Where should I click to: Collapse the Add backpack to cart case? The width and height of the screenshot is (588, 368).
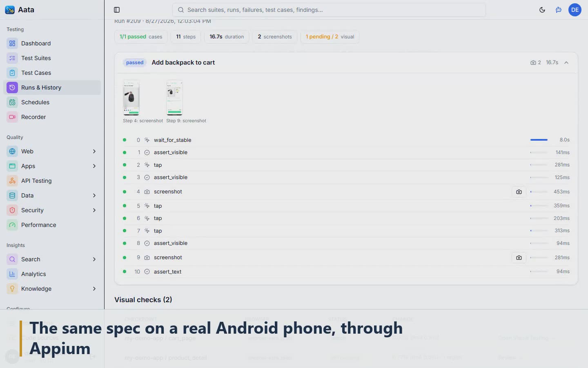pos(566,63)
